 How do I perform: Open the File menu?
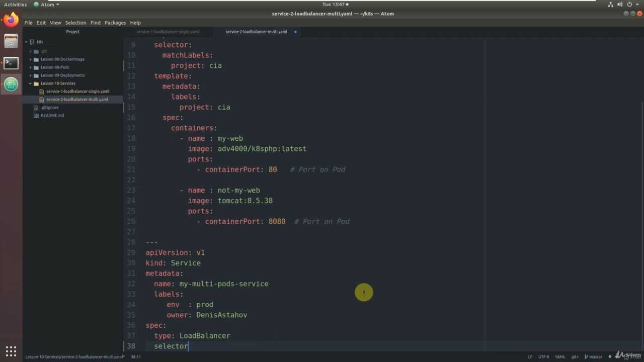[28, 23]
